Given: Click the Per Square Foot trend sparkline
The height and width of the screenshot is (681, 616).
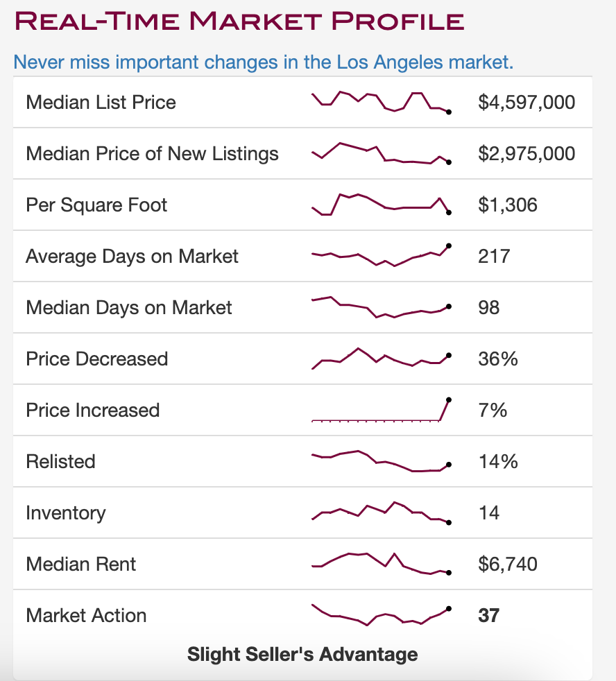Looking at the screenshot, I should (x=382, y=205).
